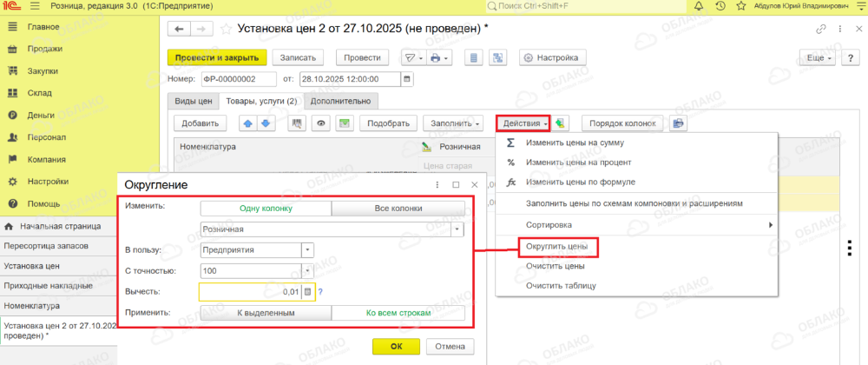This screenshot has height=365, width=868.
Task: Toggle the eye view icon
Action: point(320,123)
